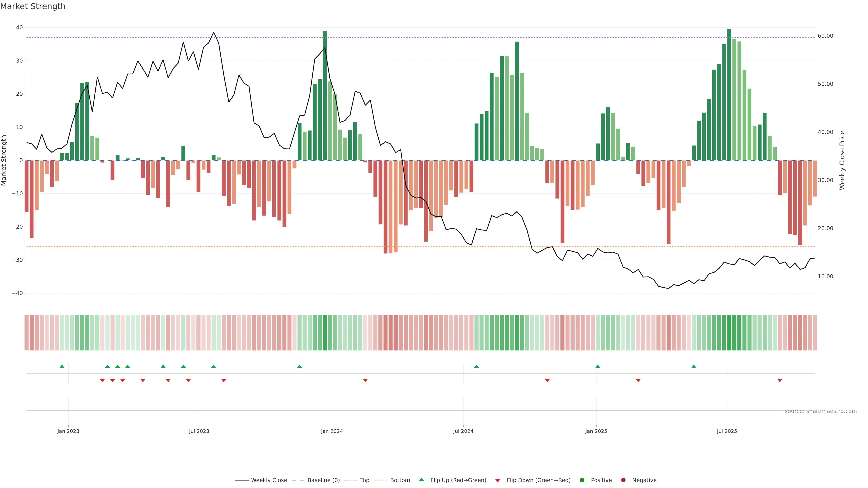Click Flip Up green triangle legend icon
The height and width of the screenshot is (488, 868).
[421, 480]
